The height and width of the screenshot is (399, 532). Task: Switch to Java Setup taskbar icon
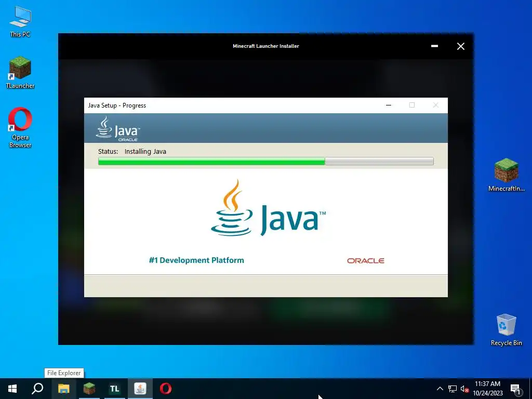140,389
